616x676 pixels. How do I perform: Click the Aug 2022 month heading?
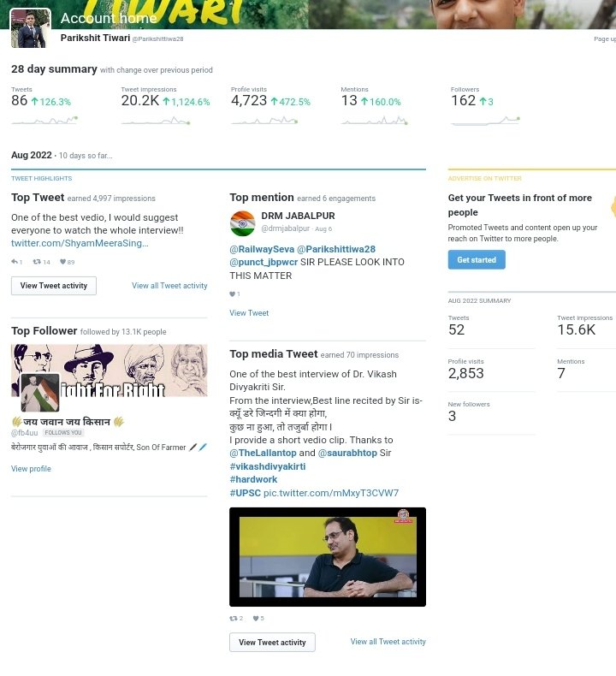tap(32, 155)
